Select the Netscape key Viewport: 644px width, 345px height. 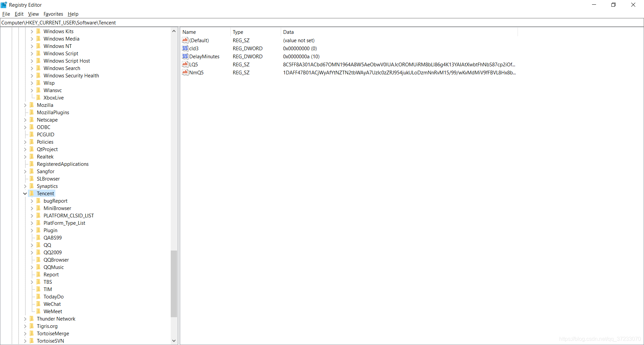tap(47, 120)
